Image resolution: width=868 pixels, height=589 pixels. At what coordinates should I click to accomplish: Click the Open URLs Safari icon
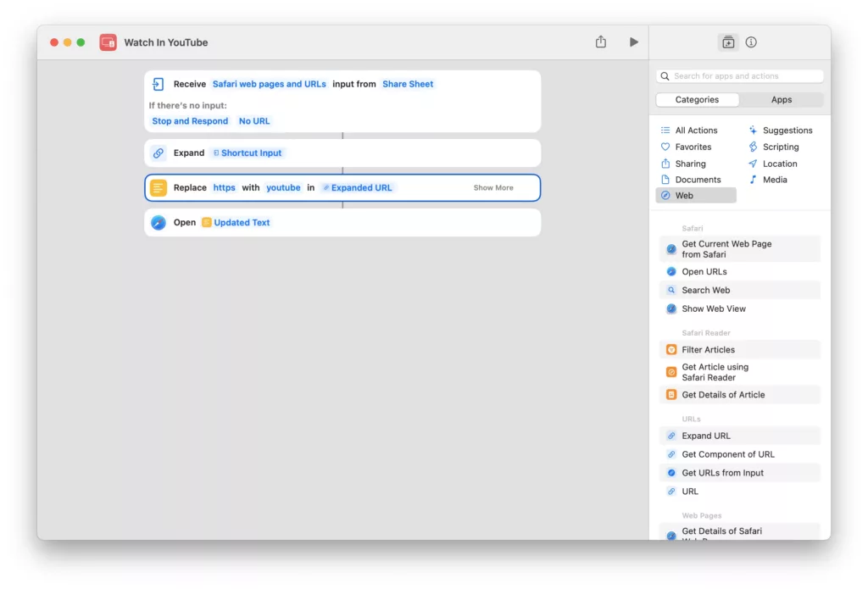tap(671, 272)
